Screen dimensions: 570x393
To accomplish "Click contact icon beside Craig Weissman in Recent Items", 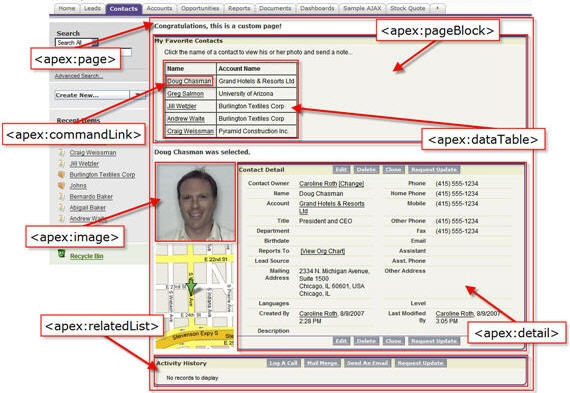I will [x=61, y=152].
